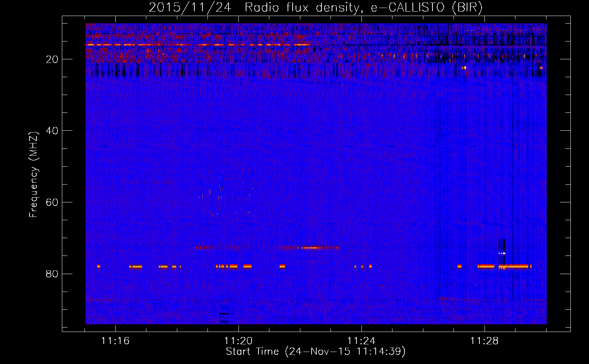Click the plot title "Radio flux density, e-CALLISTO (BIR)"
Viewport: 589px width, 364px height.
click(x=363, y=8)
